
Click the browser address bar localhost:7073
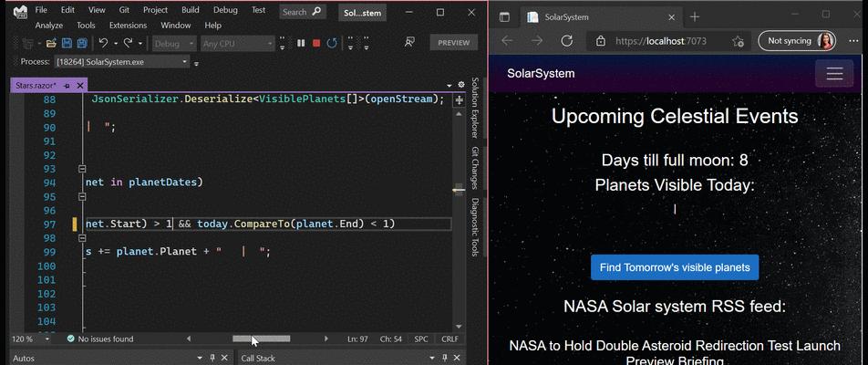point(660,41)
